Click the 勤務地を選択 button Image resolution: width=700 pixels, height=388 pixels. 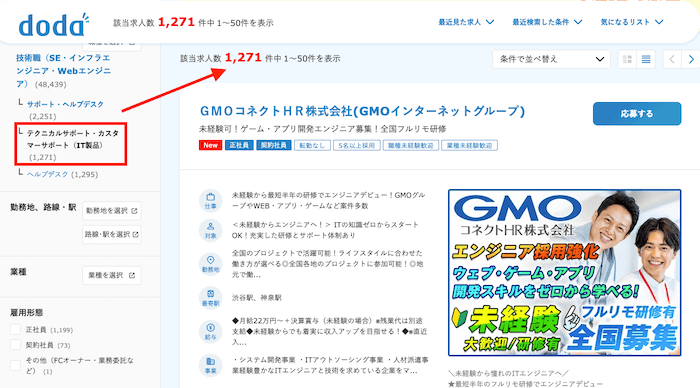coord(112,211)
